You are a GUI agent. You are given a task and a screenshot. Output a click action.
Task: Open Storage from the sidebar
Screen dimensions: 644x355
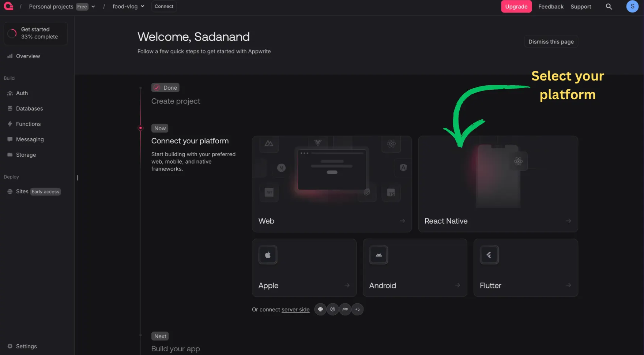[26, 155]
